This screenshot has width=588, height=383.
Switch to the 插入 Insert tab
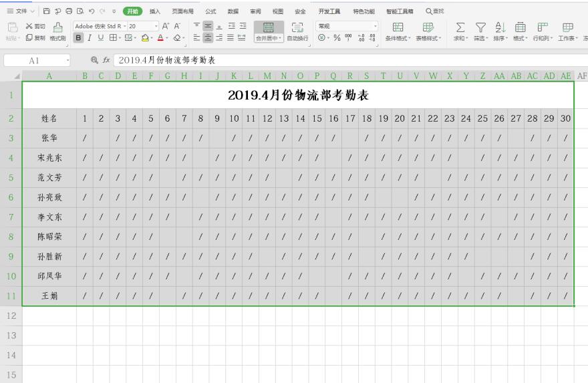[x=155, y=11]
